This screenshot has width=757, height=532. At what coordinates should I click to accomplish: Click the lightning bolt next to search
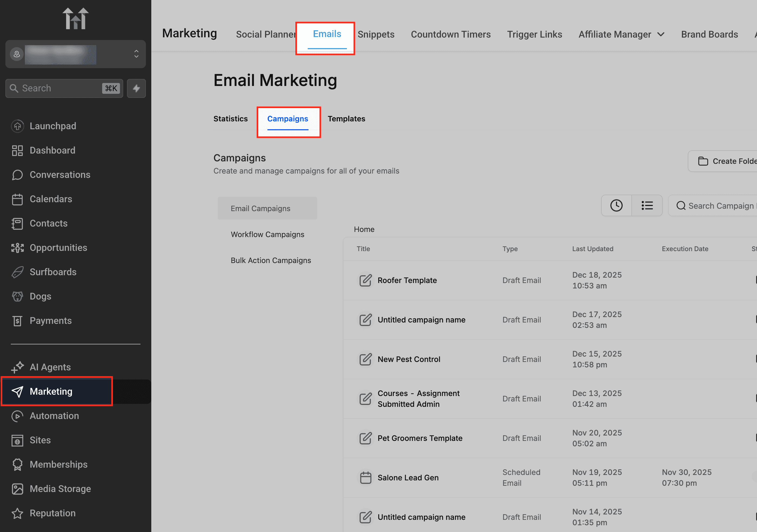(x=136, y=88)
